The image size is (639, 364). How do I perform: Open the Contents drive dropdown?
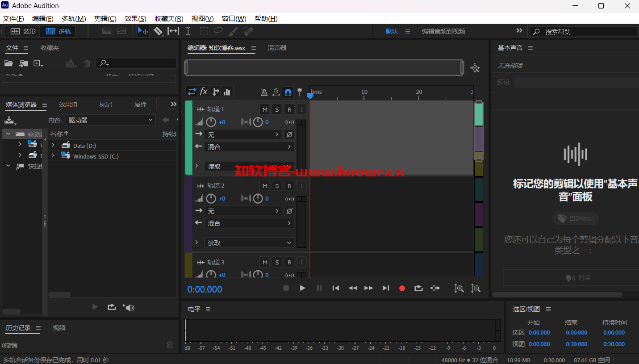pos(110,120)
